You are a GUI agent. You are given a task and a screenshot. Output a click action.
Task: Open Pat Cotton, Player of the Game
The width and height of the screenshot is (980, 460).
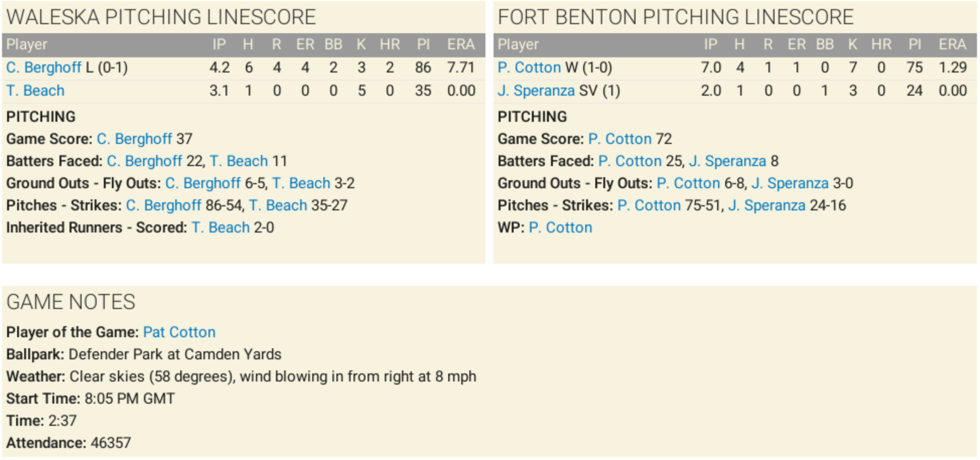pyautogui.click(x=179, y=332)
